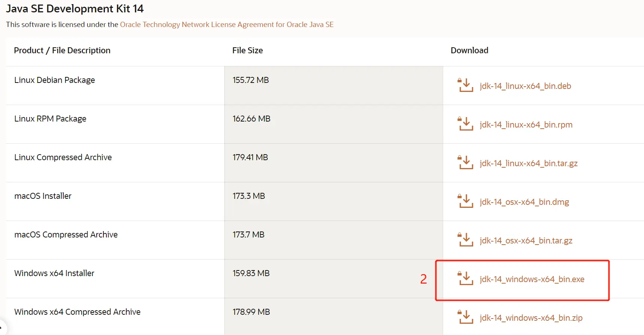Viewport: 644px width, 335px height.
Task: Click the Product / File Description column header
Action: (x=62, y=51)
